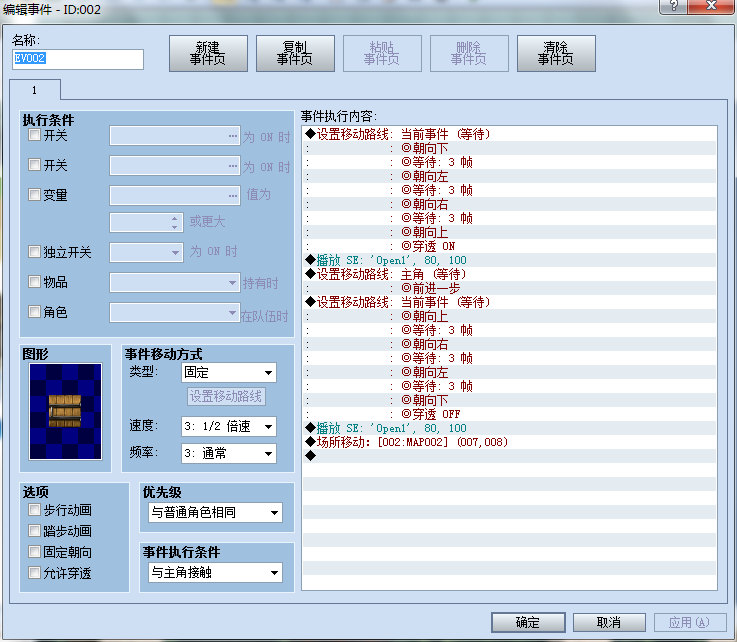Screen dimensions: 737x642
Task: Select the 设置移动路线: 主角 (等待) line
Action: 510,274
